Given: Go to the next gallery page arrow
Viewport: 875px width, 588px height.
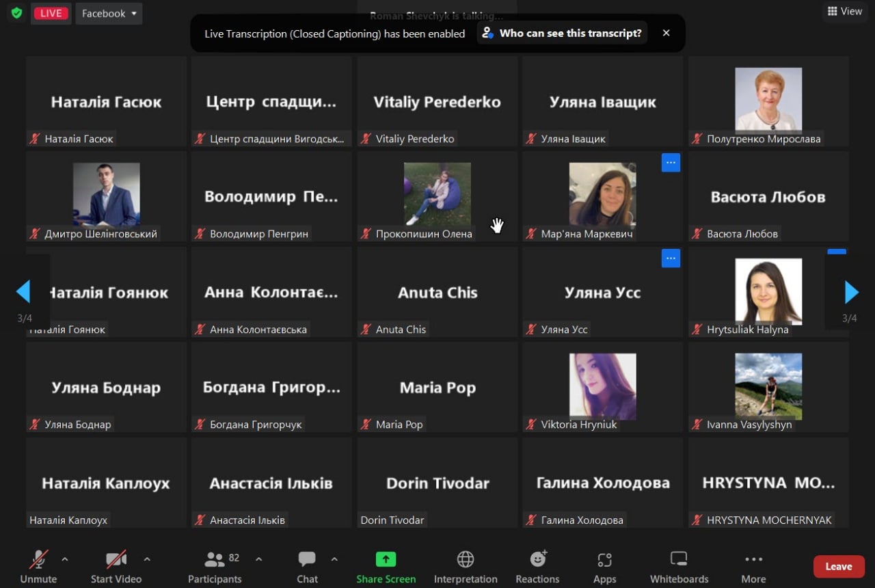Looking at the screenshot, I should [851, 293].
